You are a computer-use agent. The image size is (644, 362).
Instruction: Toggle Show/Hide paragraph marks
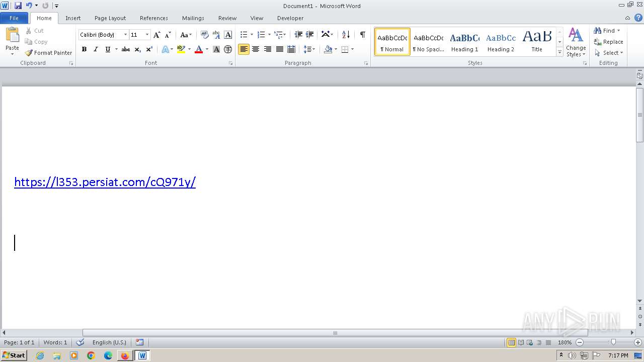click(x=362, y=35)
